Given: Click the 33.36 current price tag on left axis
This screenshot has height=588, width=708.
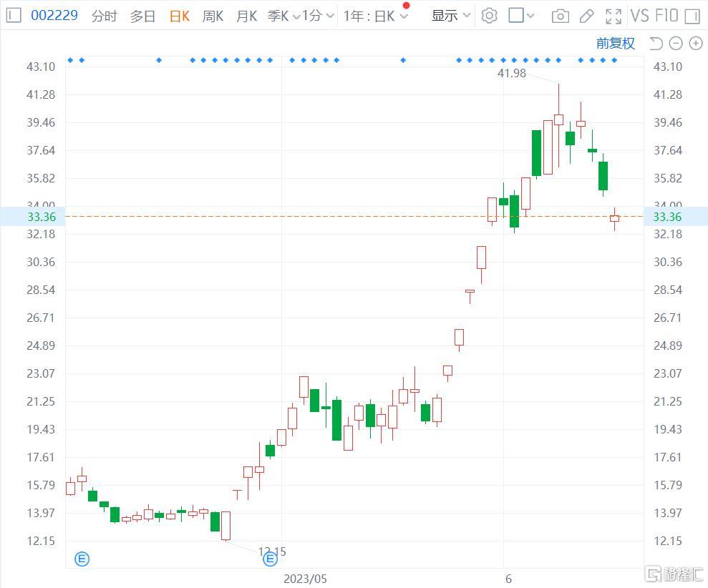Looking at the screenshot, I should [x=33, y=217].
